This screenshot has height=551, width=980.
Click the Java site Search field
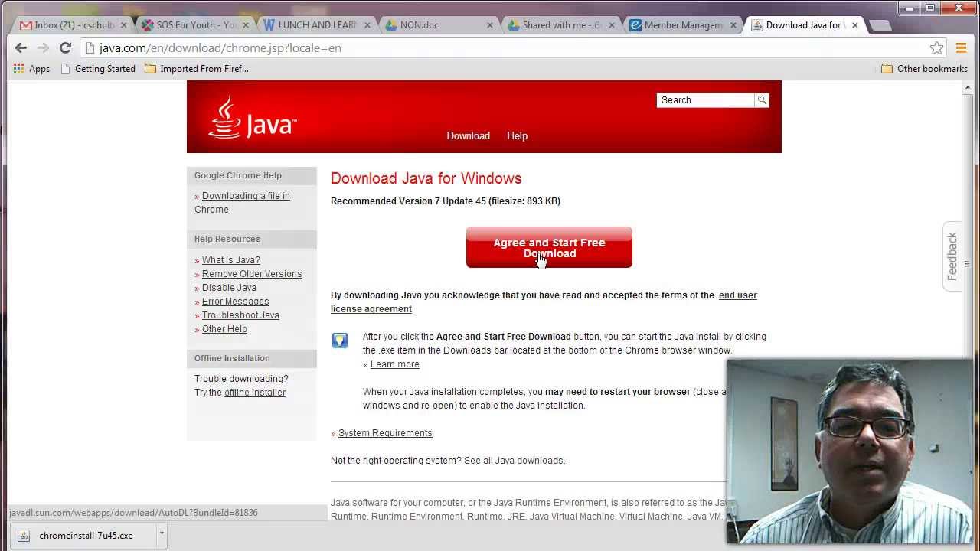point(706,100)
